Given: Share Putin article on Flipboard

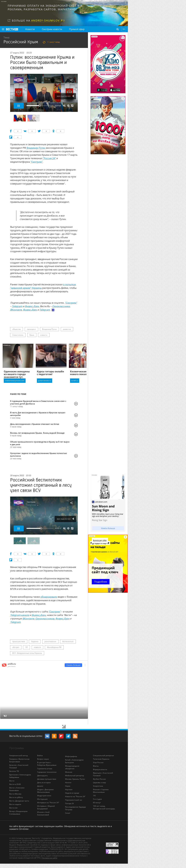Looking at the screenshot, I should (11, 137).
